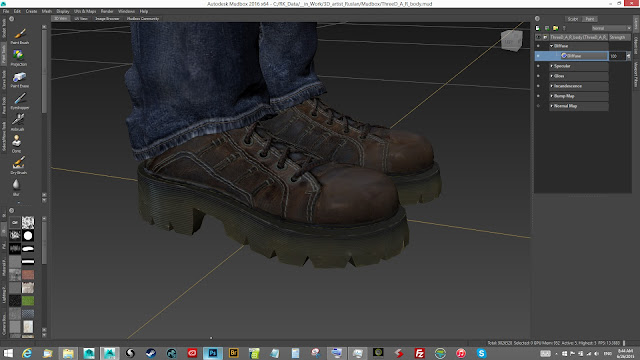640x360 pixels.
Task: Toggle visibility of the selected Diffuse layer
Action: pyautogui.click(x=538, y=56)
